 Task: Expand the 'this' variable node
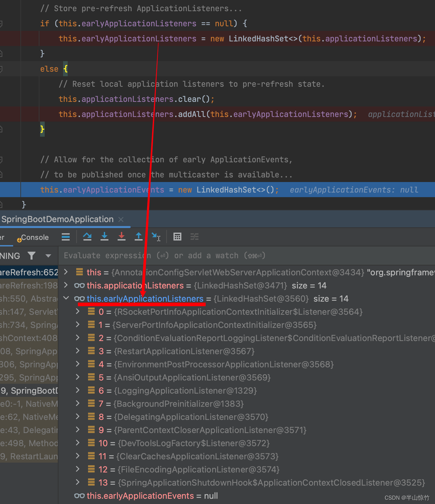pos(66,272)
